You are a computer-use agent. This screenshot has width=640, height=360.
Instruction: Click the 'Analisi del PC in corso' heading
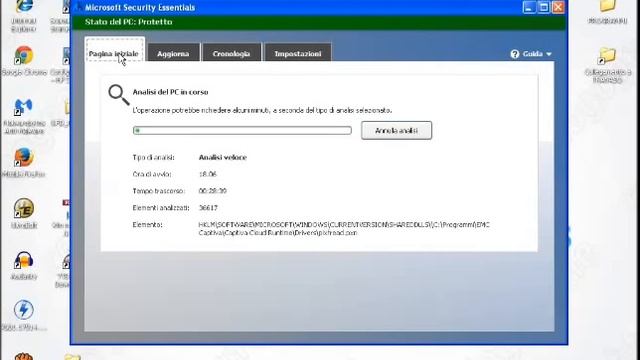170,92
